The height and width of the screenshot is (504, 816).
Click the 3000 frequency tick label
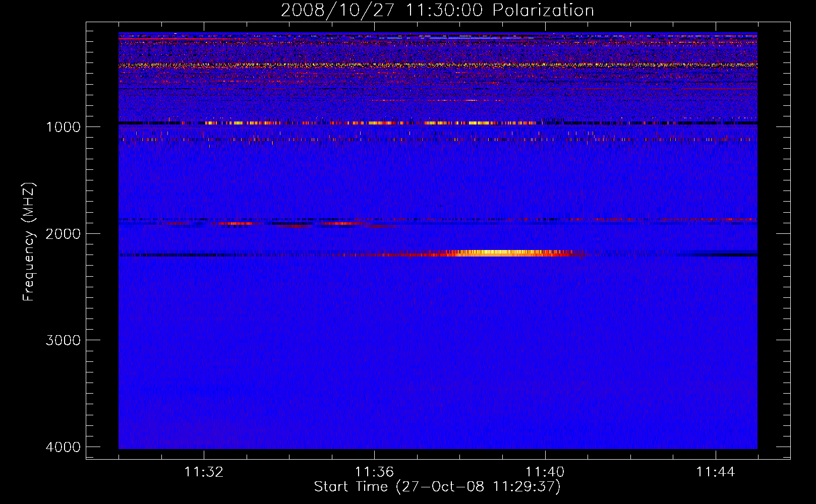tap(63, 340)
